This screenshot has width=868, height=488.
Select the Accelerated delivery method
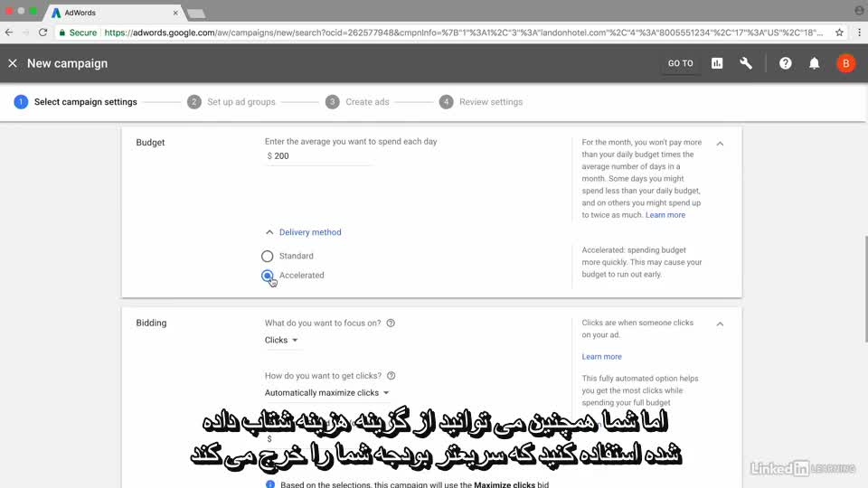click(x=268, y=276)
